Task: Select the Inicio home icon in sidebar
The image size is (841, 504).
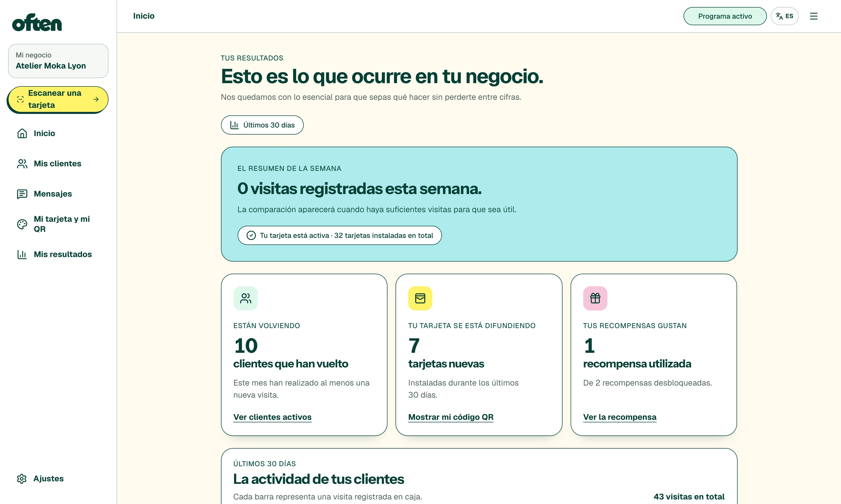Action: 22,133
